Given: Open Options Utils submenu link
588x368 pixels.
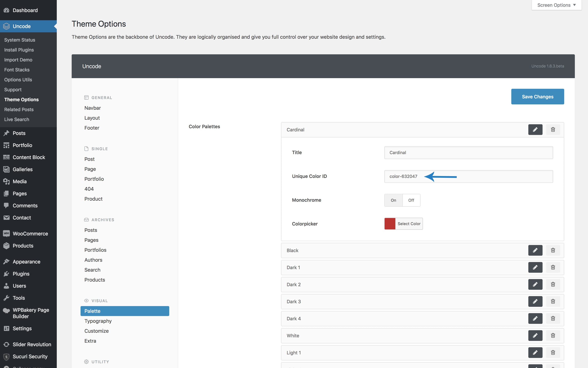Looking at the screenshot, I should (18, 80).
